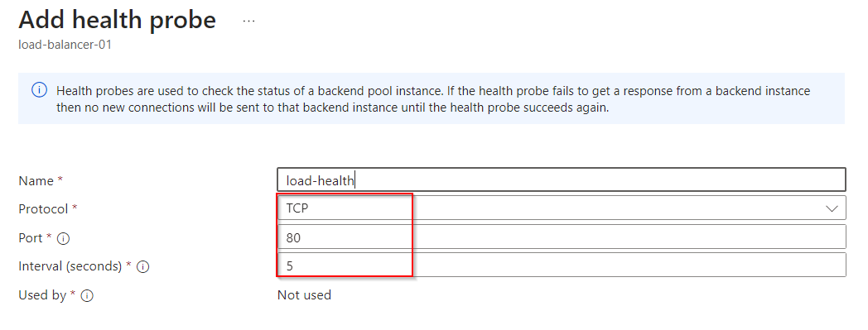Viewport: 868px width, 330px height.
Task: Open the Protocol combo box showing TCP
Action: (x=562, y=208)
